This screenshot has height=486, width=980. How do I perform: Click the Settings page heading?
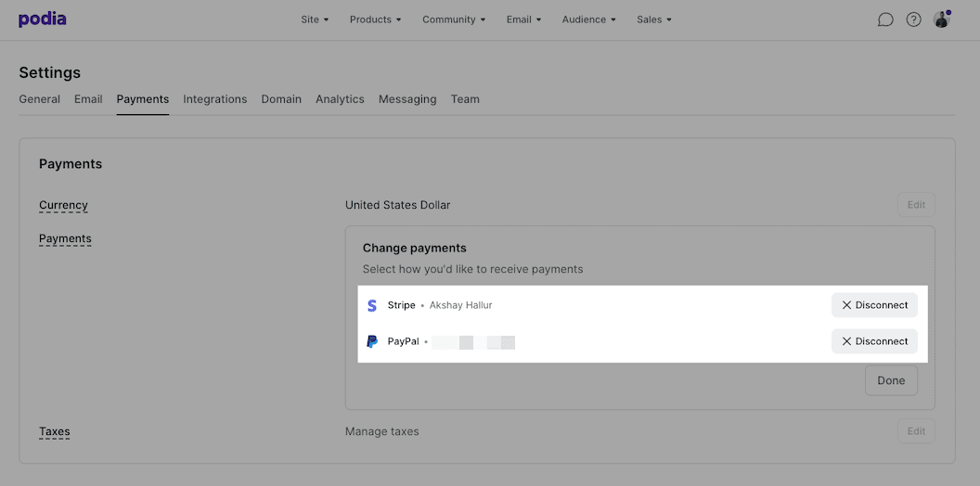[x=50, y=72]
